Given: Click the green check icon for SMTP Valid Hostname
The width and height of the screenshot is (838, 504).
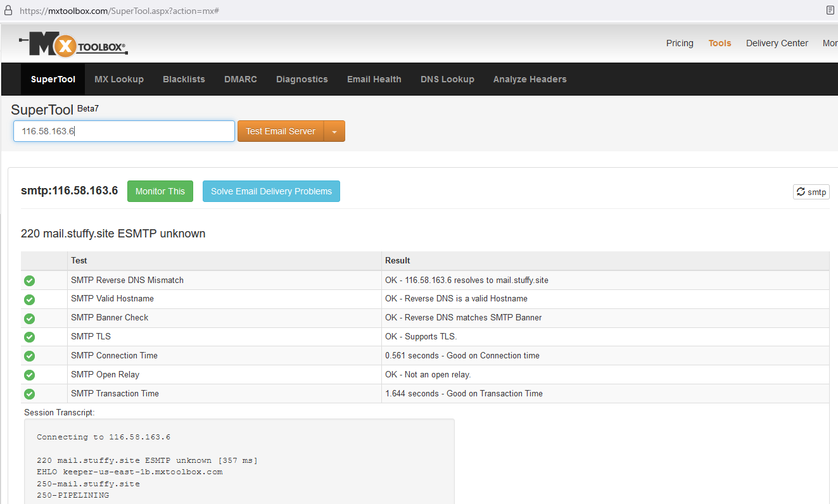Looking at the screenshot, I should 29,299.
